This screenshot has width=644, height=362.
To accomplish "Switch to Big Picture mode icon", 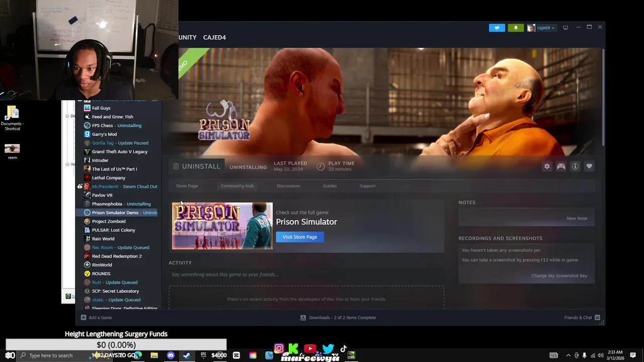I will pos(566,28).
